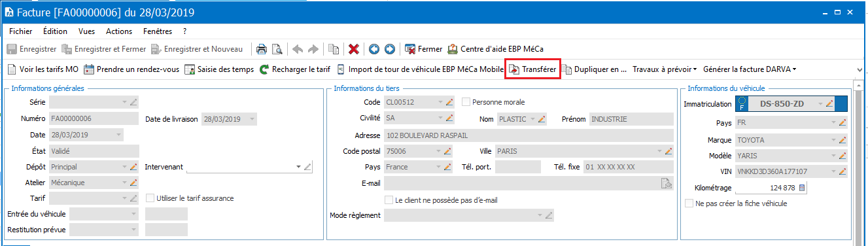
Task: Click the edit pencil next to Immatriculation
Action: pos(829,103)
